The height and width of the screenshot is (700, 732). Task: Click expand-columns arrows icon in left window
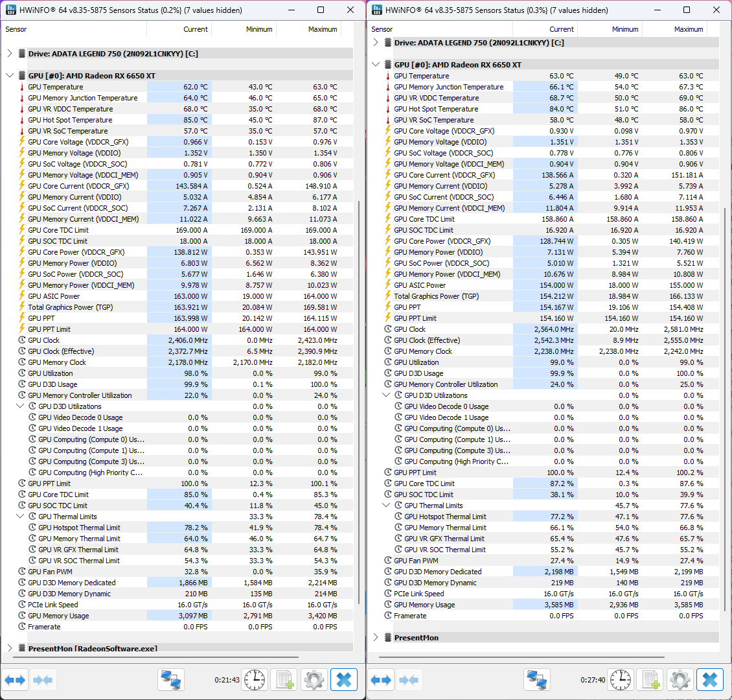[x=15, y=680]
